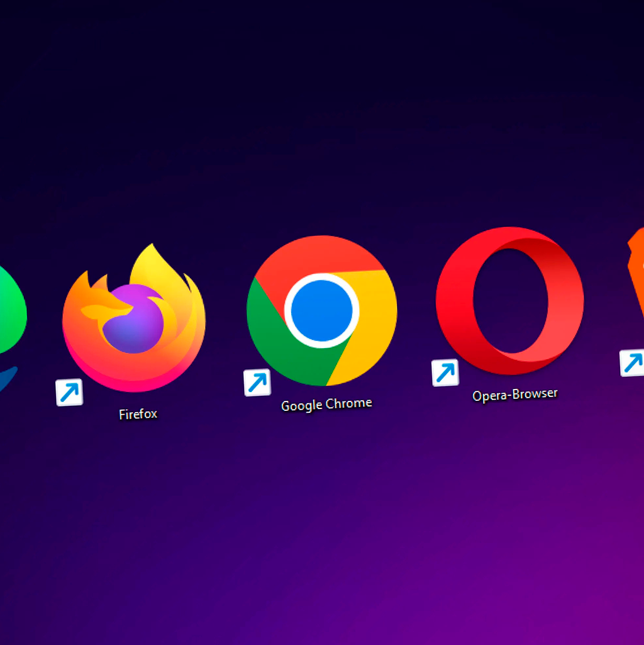Select the Google Chrome desktop icon
Viewport: 644px width, 645px height.
tap(321, 311)
